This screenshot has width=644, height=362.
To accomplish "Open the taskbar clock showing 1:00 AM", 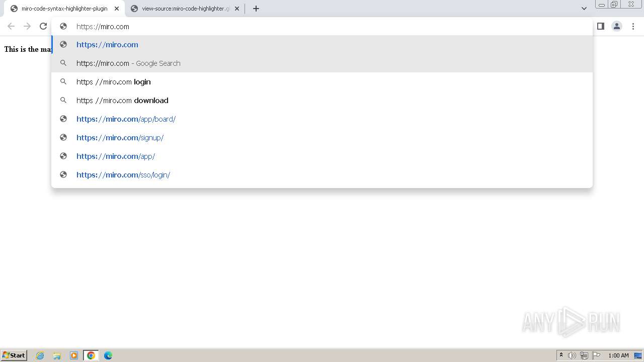I will pyautogui.click(x=618, y=355).
